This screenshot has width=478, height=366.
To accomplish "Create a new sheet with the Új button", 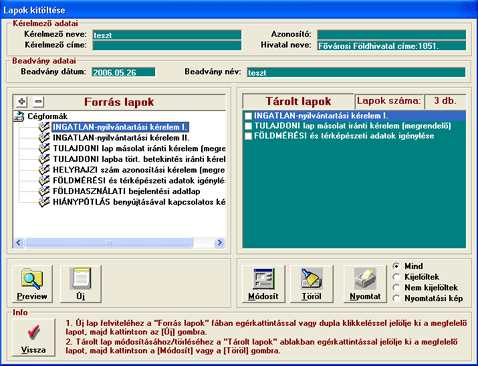I will [81, 284].
